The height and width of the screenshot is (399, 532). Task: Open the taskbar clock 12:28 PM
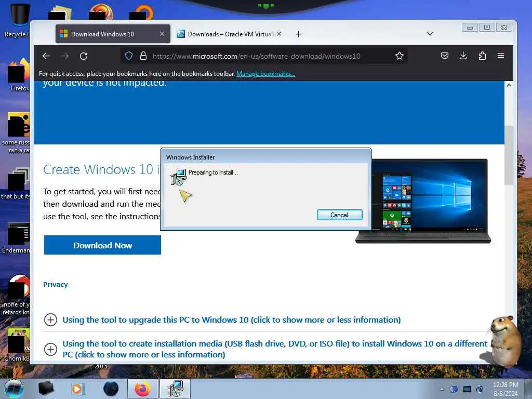click(506, 389)
